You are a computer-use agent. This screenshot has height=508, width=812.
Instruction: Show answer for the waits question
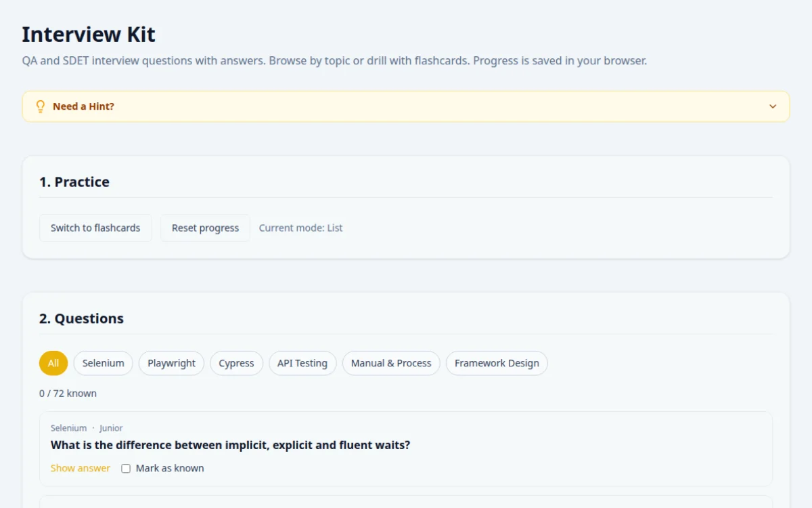[81, 468]
